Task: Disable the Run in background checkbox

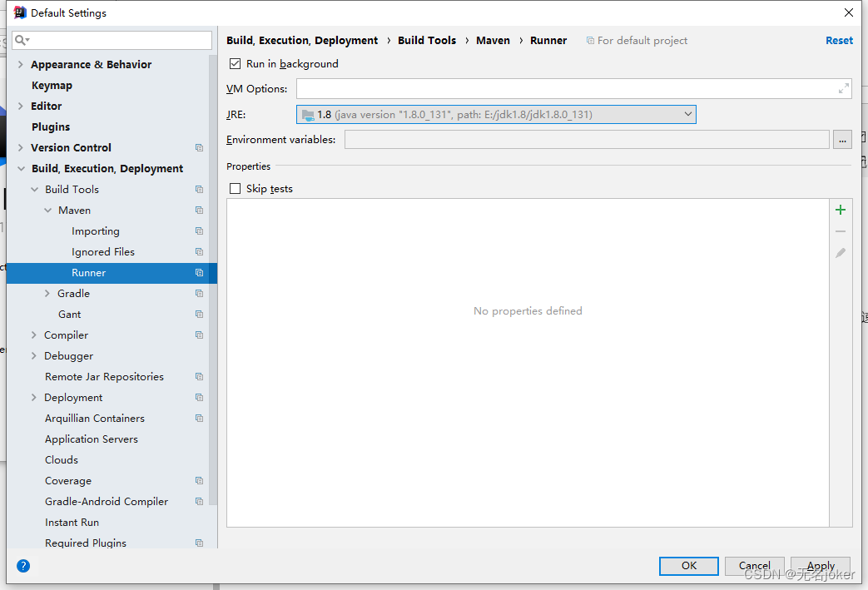Action: (236, 63)
